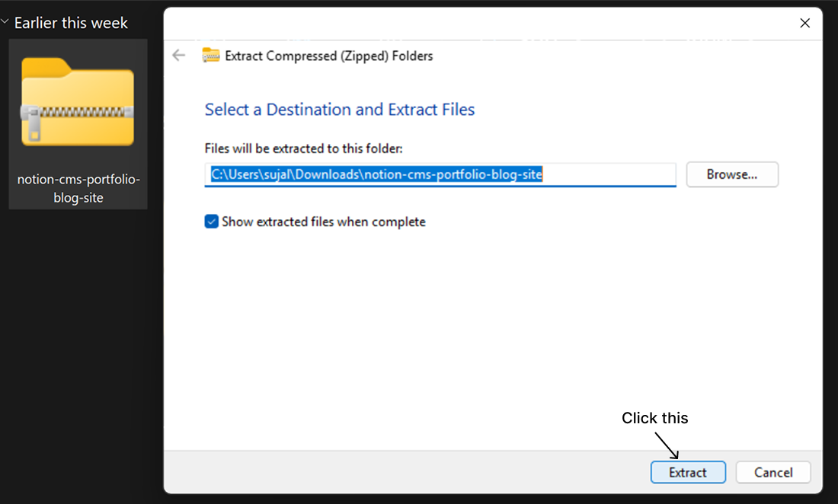838x504 pixels.
Task: Click the Earlier this week header text
Action: (x=71, y=23)
